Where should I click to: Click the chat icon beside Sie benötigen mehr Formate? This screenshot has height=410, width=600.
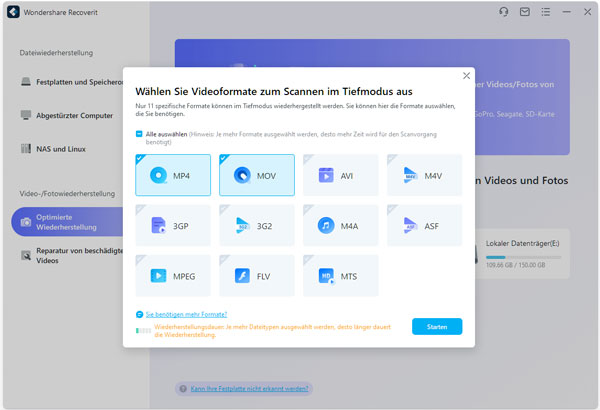[140, 314]
